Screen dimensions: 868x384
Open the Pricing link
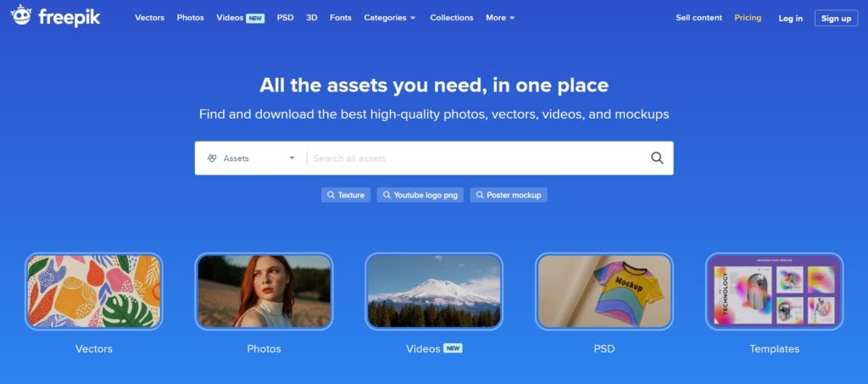click(748, 18)
